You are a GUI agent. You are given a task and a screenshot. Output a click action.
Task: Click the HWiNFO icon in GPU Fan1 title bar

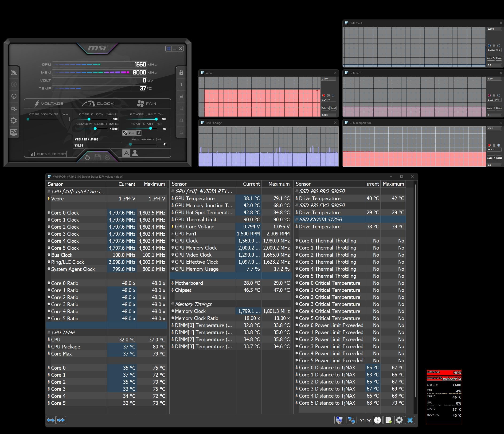coord(346,73)
